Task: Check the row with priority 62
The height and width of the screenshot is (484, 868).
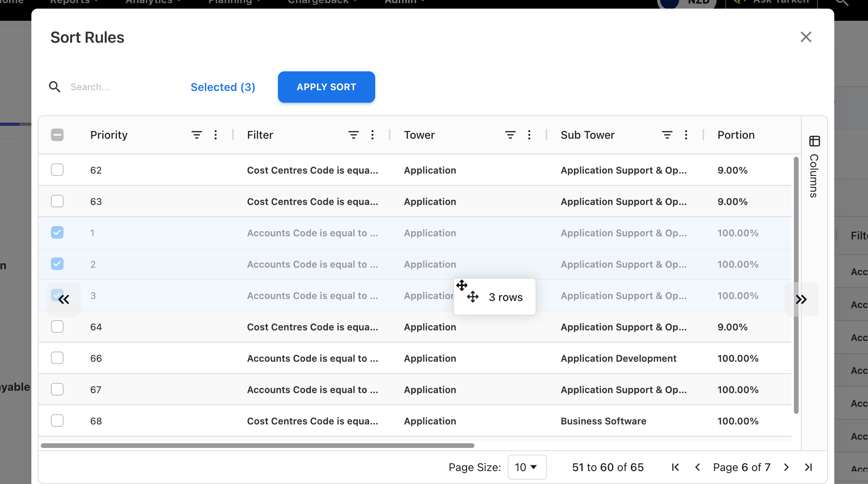Action: [x=57, y=170]
